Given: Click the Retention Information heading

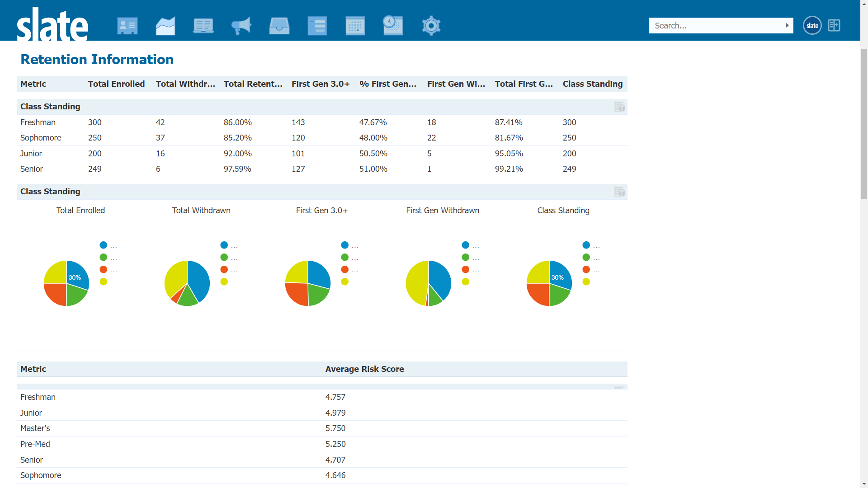Looking at the screenshot, I should click(97, 59).
